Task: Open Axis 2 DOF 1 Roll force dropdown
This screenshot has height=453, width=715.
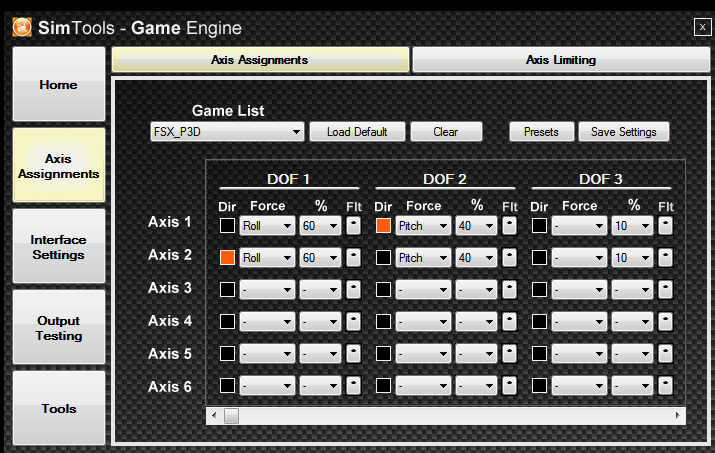Action: pos(267,258)
